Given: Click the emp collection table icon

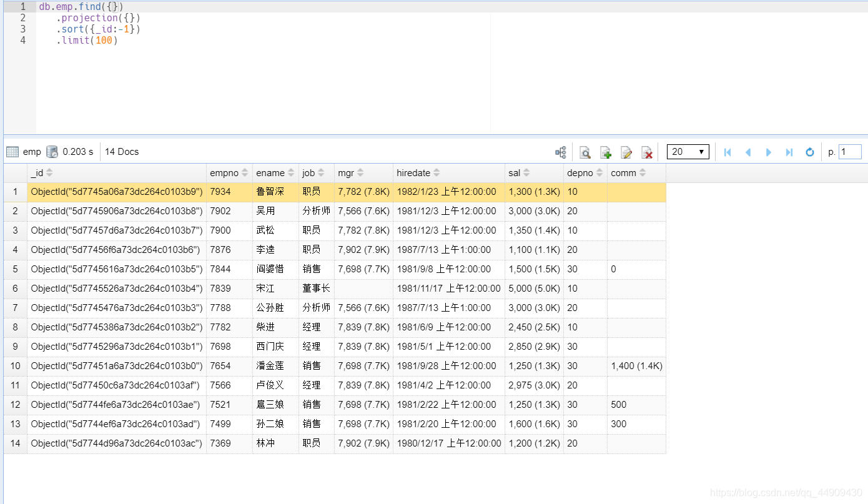Looking at the screenshot, I should pyautogui.click(x=12, y=152).
